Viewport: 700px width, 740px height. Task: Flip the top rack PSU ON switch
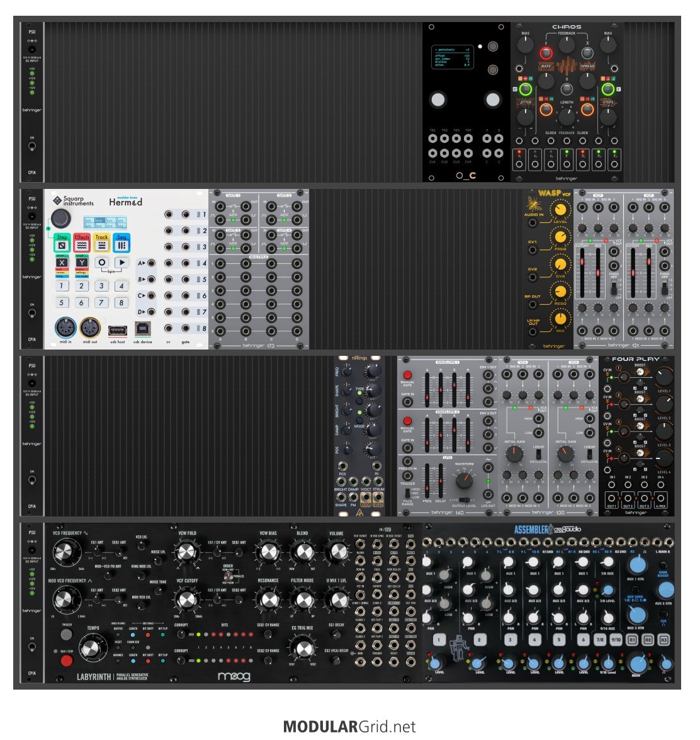(31, 146)
